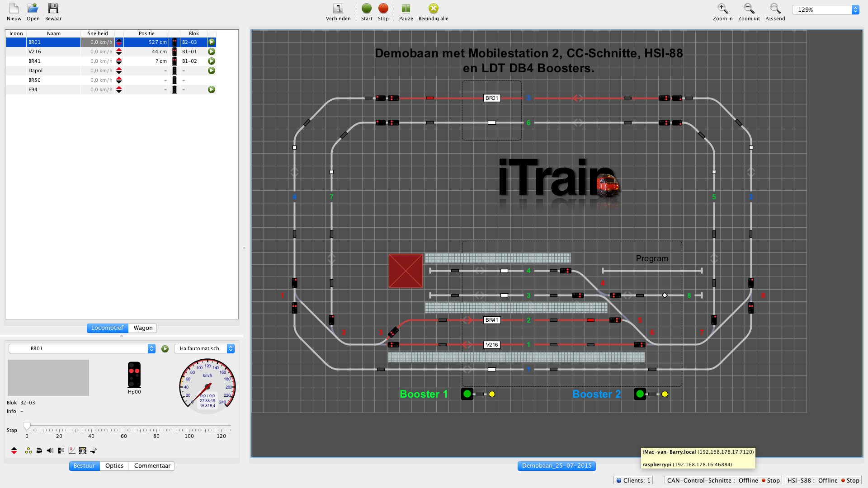The image size is (868, 488).
Task: Click the speedometer gauge
Action: coord(208,386)
